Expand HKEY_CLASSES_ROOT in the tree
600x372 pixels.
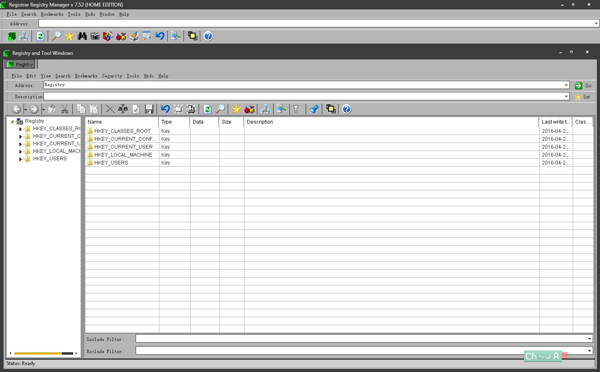[20, 129]
